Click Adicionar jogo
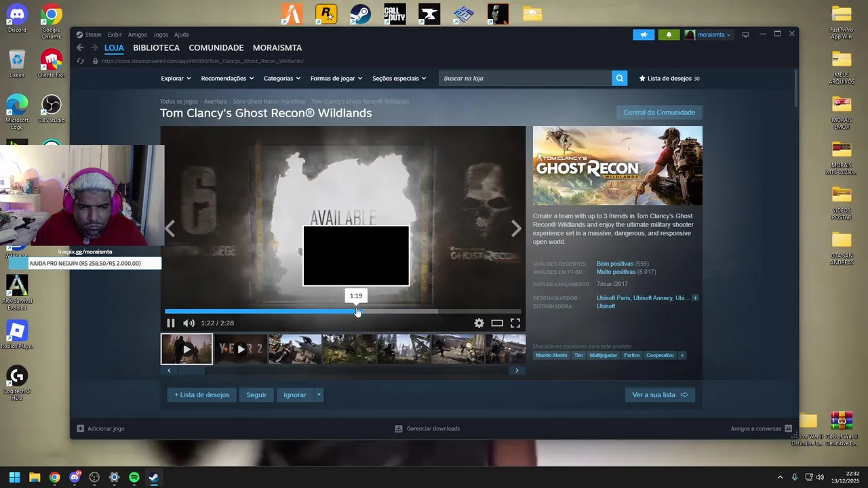The height and width of the screenshot is (488, 868). click(x=100, y=428)
